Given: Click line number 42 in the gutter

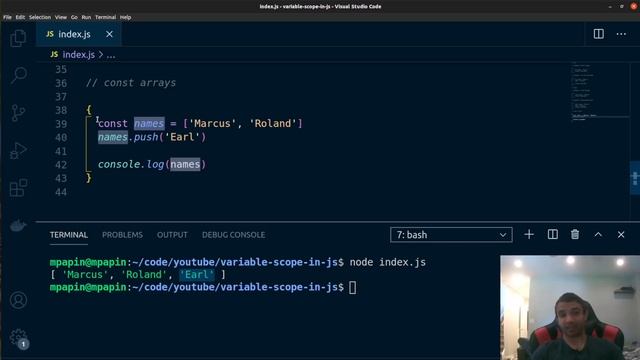Looking at the screenshot, I should [x=61, y=165].
